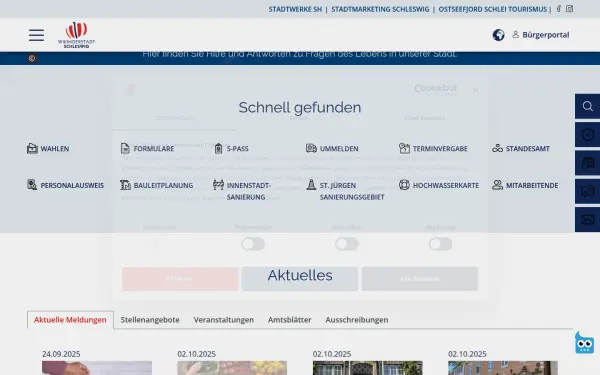This screenshot has width=600, height=375.
Task: Open the St. Jürgen Sanierungsgebiet link
Action: point(345,191)
